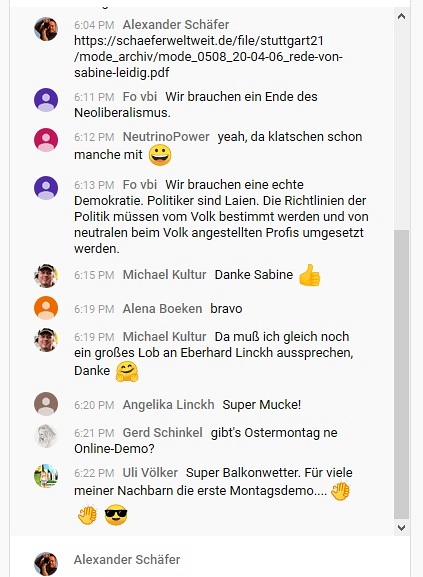
Task: Click Alena Boeken's orange avatar icon
Action: (x=46, y=308)
